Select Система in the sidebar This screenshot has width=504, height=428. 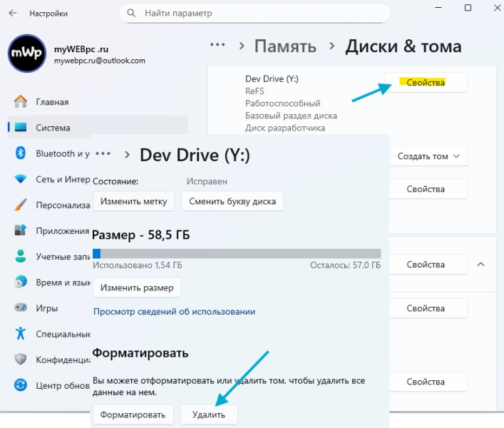point(98,128)
